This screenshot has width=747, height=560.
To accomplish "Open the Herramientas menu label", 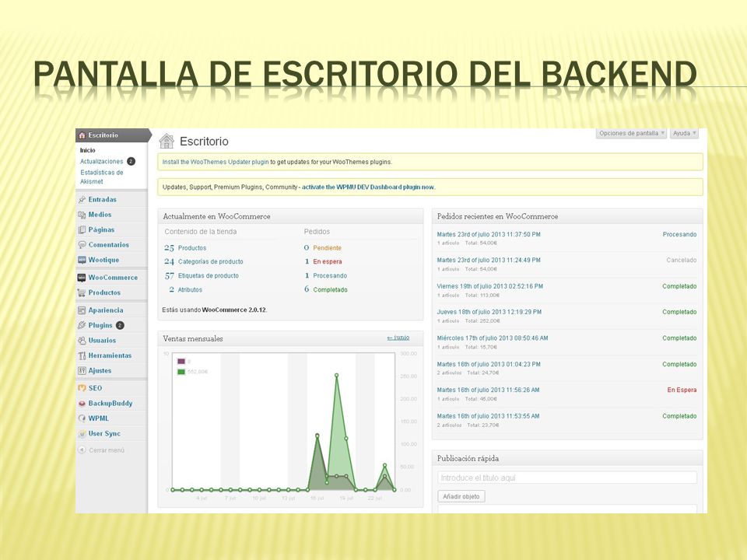I will point(110,355).
